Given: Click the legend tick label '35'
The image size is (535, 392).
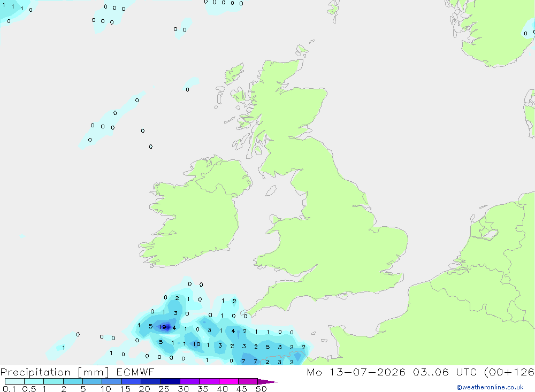Looking at the screenshot, I should pos(203,389).
